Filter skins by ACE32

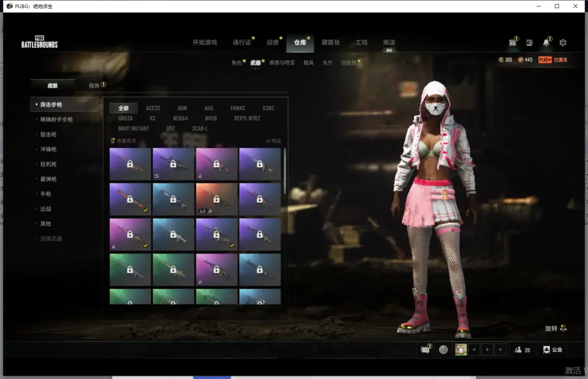click(153, 108)
